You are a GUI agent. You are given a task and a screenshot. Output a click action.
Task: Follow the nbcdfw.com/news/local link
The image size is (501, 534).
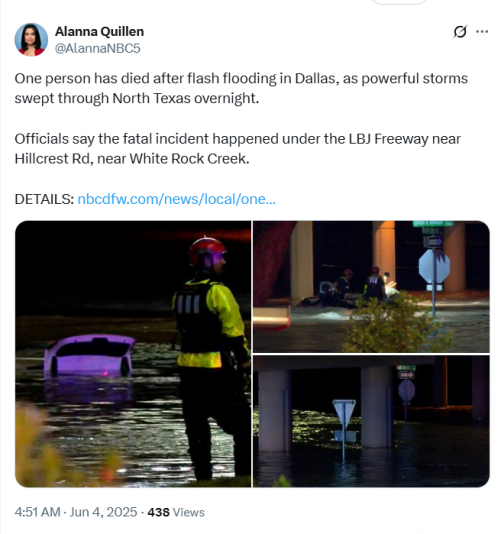(176, 199)
